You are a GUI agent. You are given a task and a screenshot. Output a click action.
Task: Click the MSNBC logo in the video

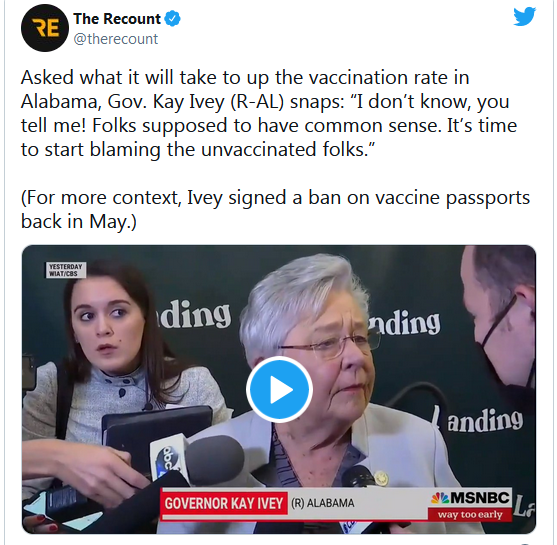470,498
